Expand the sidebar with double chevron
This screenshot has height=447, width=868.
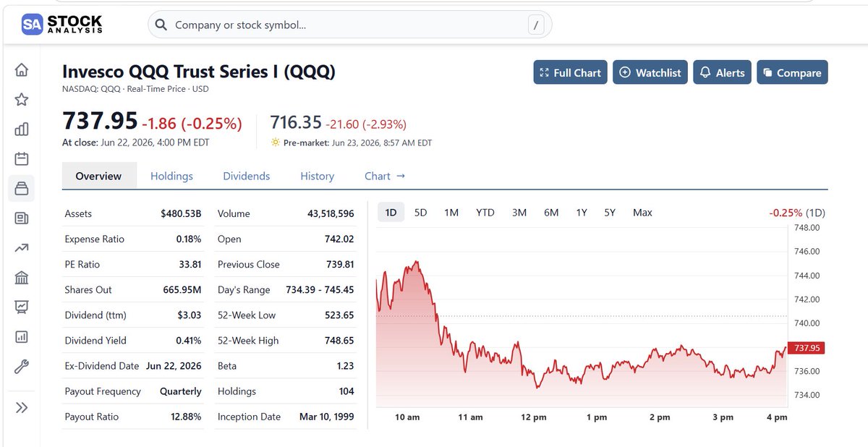pyautogui.click(x=22, y=407)
